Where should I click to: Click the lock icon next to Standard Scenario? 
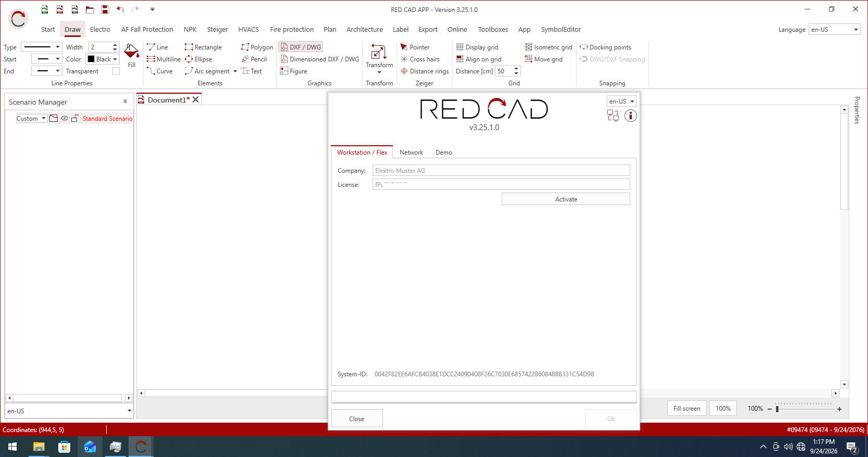pos(75,118)
